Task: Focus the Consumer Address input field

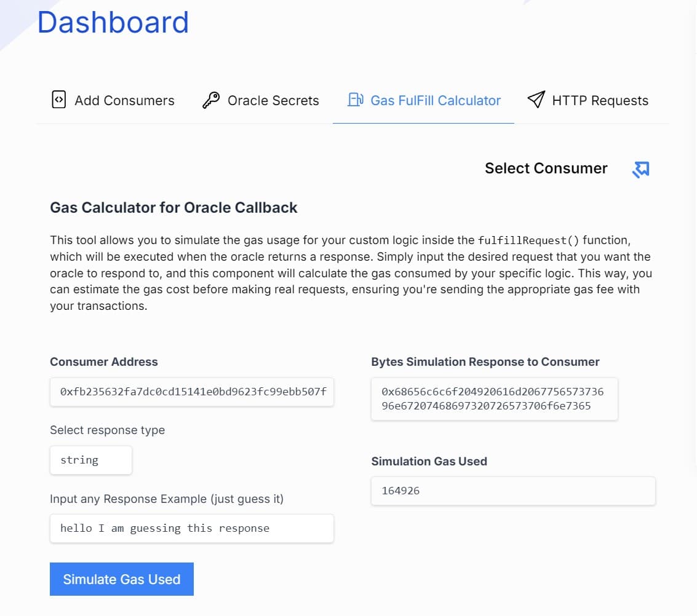Action: pyautogui.click(x=192, y=392)
